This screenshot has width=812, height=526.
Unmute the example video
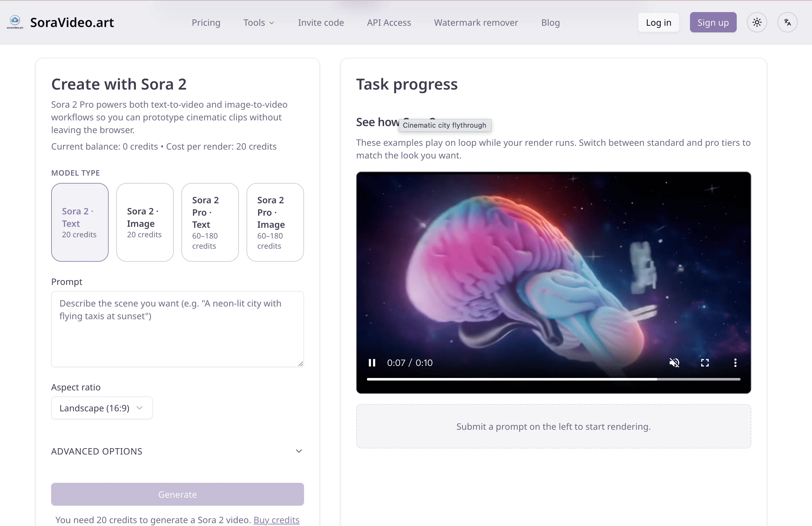tap(674, 363)
